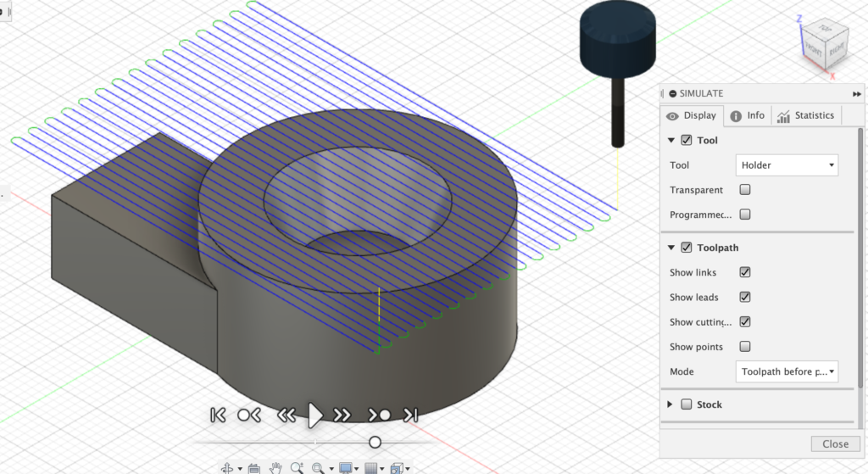Turn on the Show points checkbox
Image resolution: width=868 pixels, height=474 pixels.
click(745, 346)
